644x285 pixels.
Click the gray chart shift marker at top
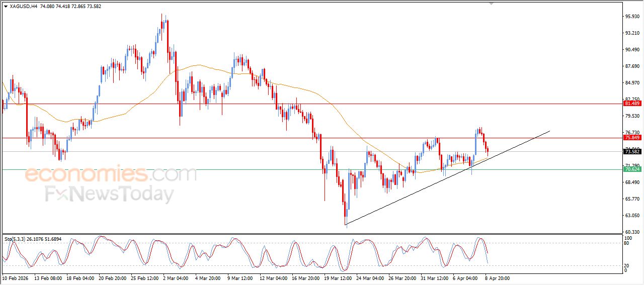492,4
